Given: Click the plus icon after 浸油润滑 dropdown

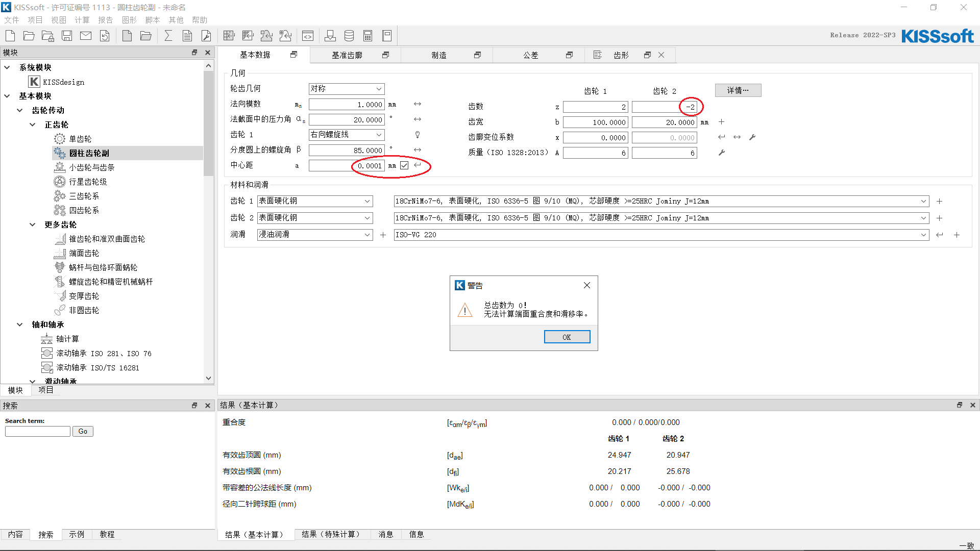Looking at the screenshot, I should tap(383, 235).
